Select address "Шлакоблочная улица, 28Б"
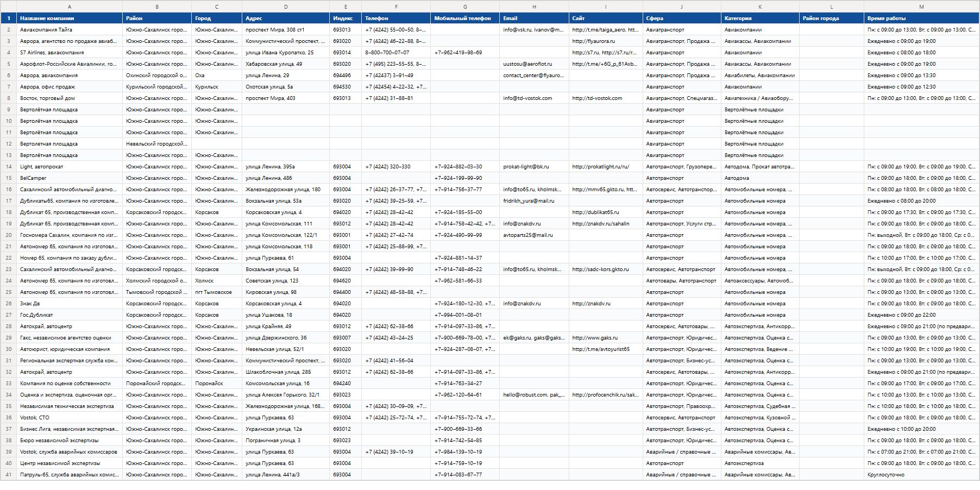 (286, 372)
